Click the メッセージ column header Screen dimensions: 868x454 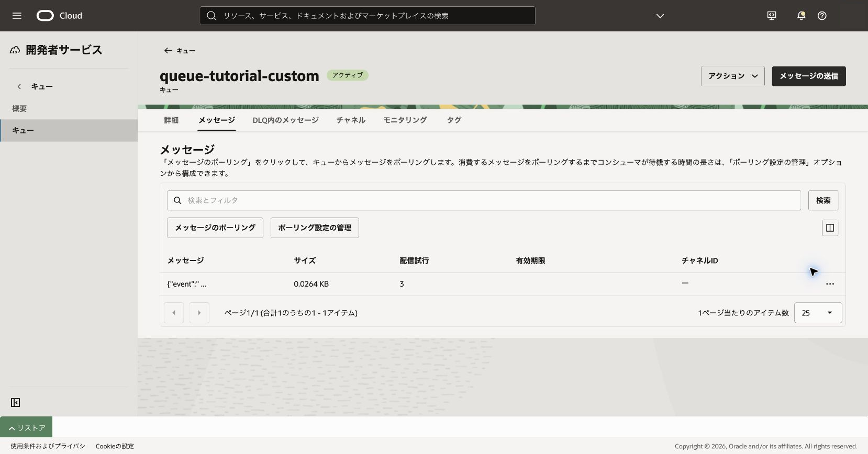185,260
